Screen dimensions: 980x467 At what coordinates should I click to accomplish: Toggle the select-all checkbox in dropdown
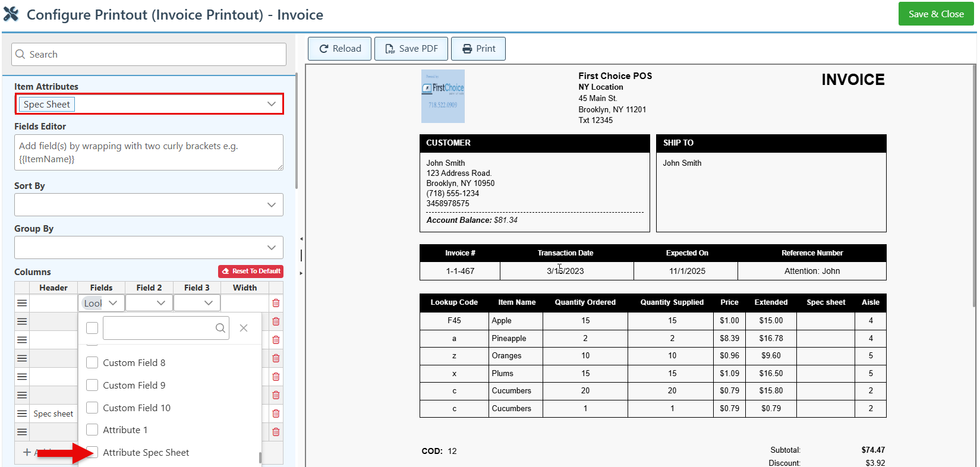pyautogui.click(x=92, y=328)
